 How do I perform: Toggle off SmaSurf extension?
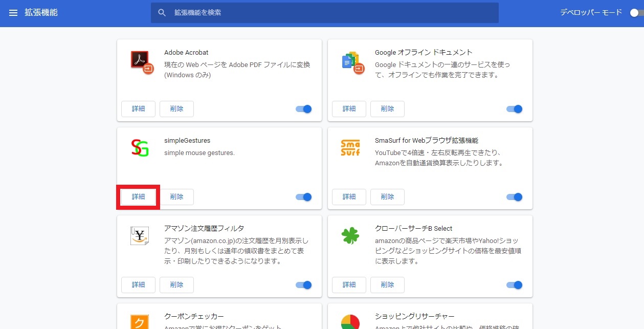coord(515,197)
